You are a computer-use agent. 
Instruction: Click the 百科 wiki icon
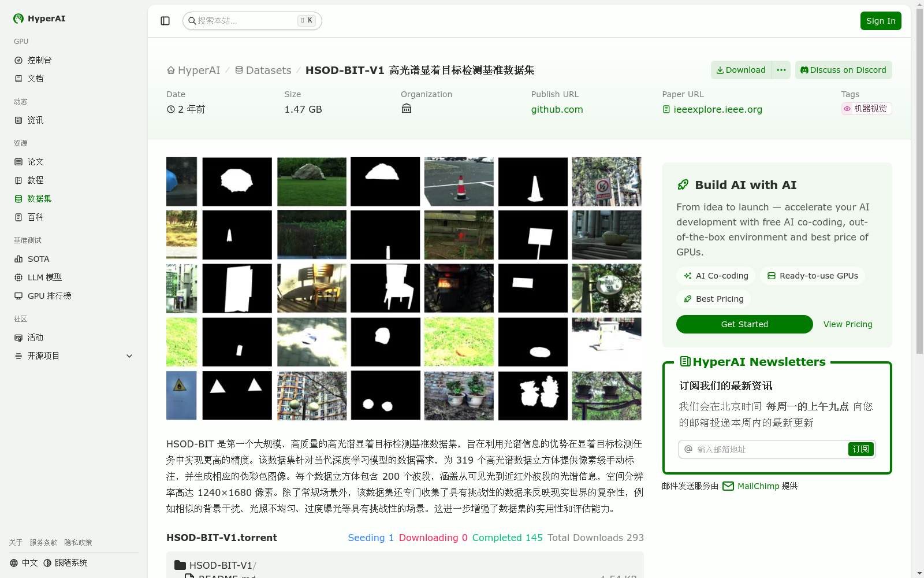coord(18,217)
